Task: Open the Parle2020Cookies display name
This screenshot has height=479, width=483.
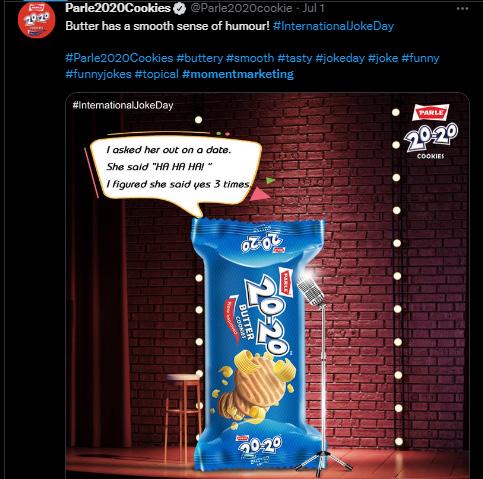Action: (x=118, y=8)
